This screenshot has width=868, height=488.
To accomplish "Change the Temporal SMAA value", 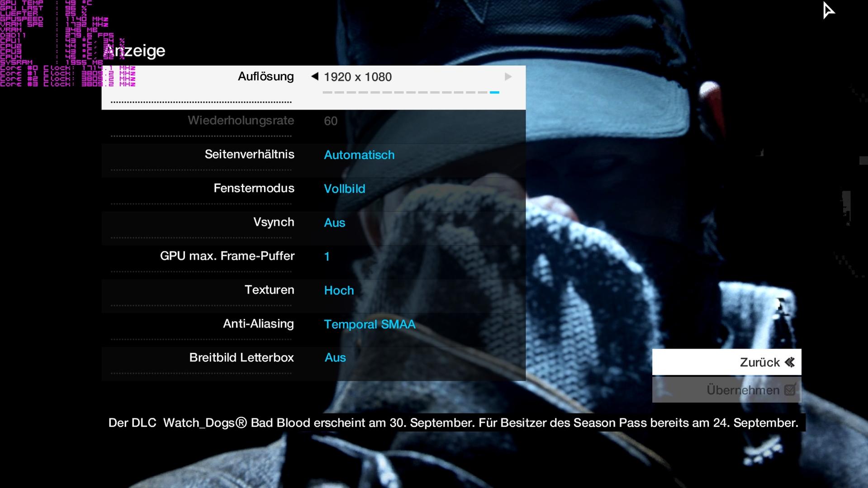I will pos(370,324).
